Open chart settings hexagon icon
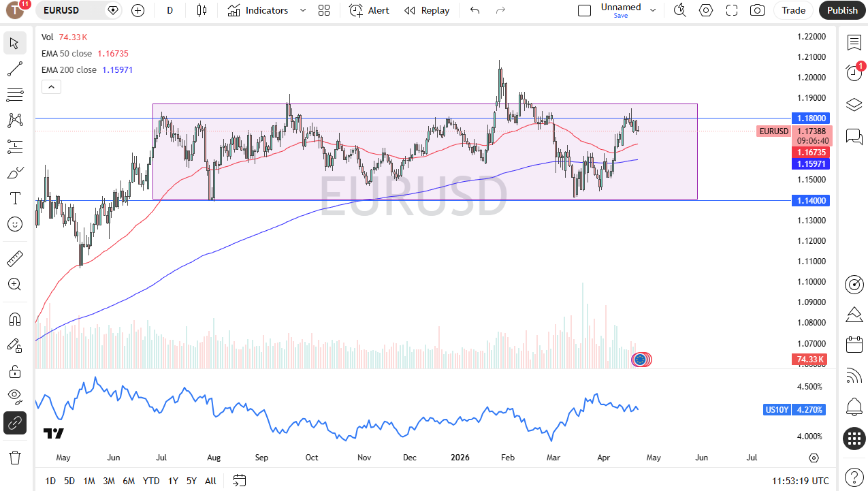The width and height of the screenshot is (868, 491). (x=706, y=10)
